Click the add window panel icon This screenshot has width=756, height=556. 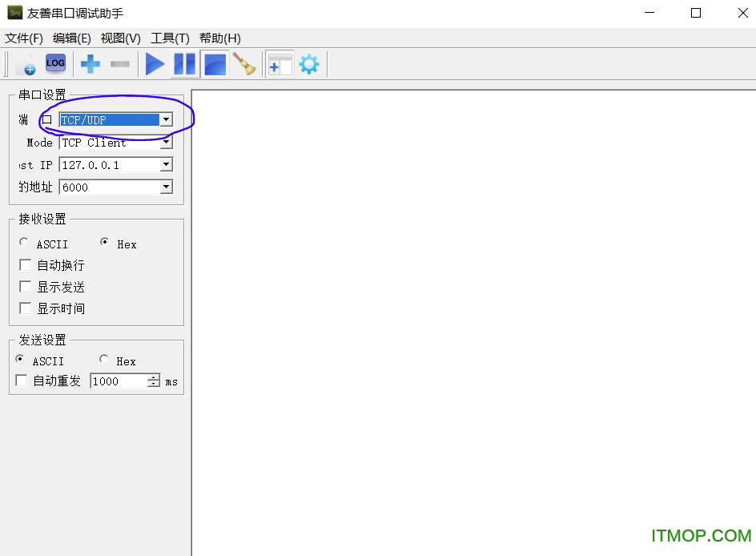point(279,64)
